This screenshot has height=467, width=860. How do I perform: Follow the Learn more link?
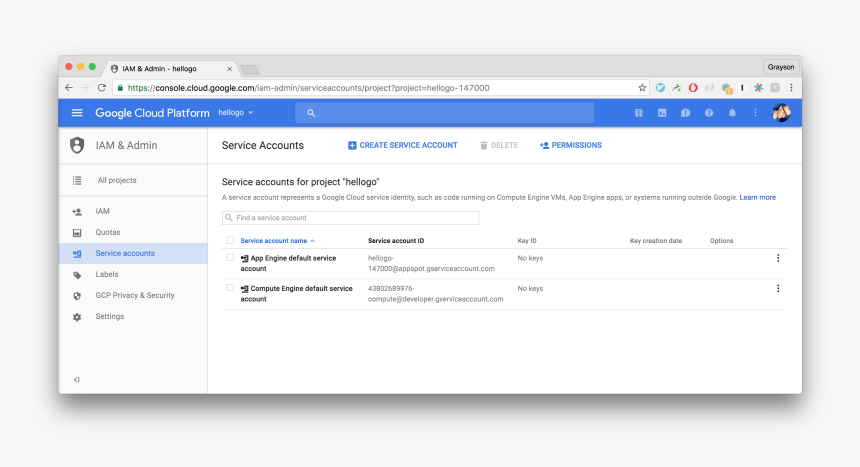coord(757,198)
